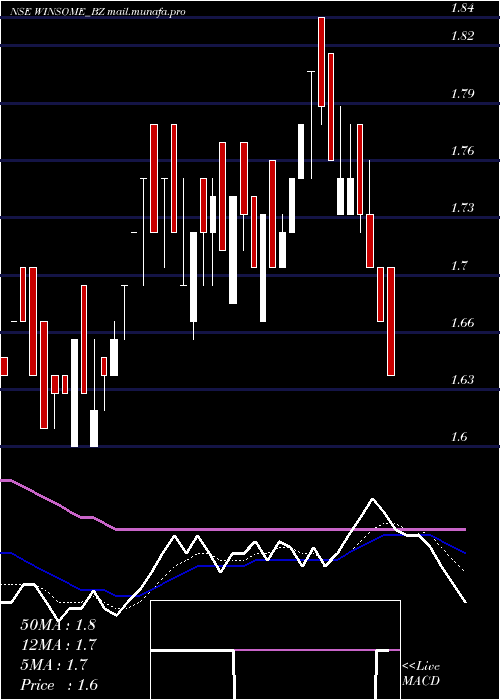Viewport: 500px width, 700px height.
Task: Select the 1.79 price axis label
Action: (461, 94)
